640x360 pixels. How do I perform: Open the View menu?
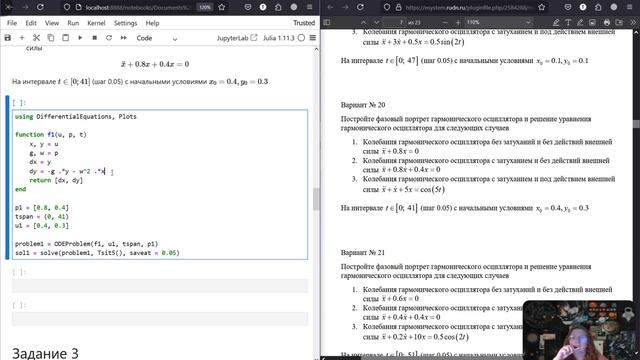point(52,23)
